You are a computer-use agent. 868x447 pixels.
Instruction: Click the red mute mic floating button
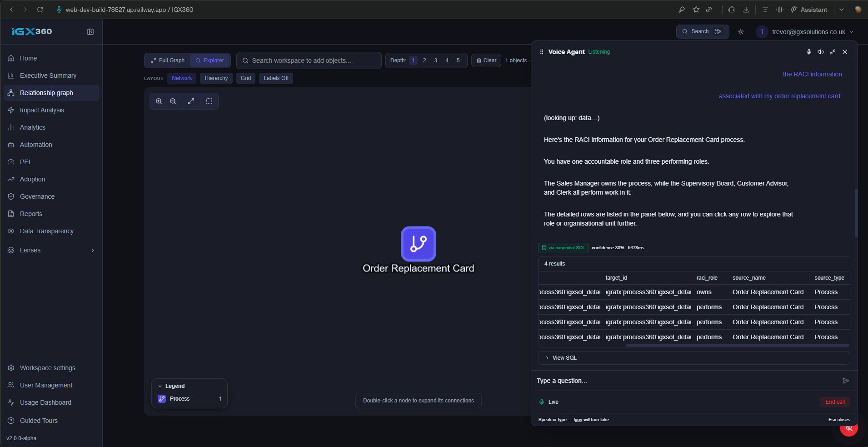[x=849, y=429]
